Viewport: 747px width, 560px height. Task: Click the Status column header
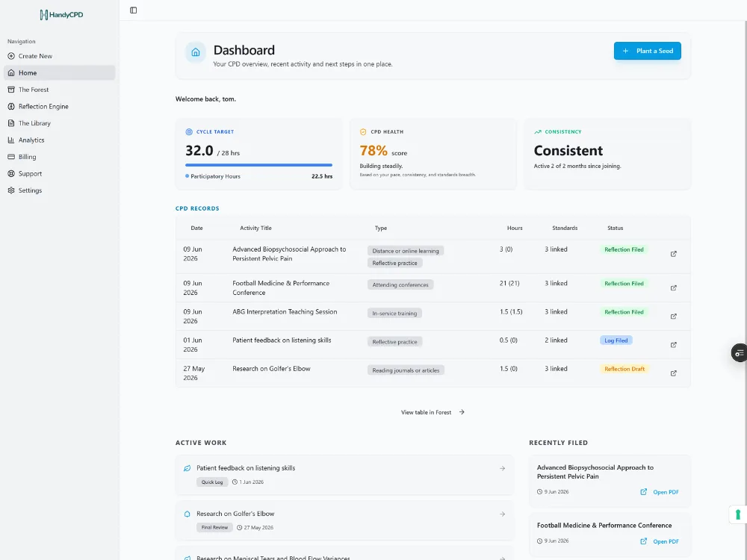[x=615, y=228]
